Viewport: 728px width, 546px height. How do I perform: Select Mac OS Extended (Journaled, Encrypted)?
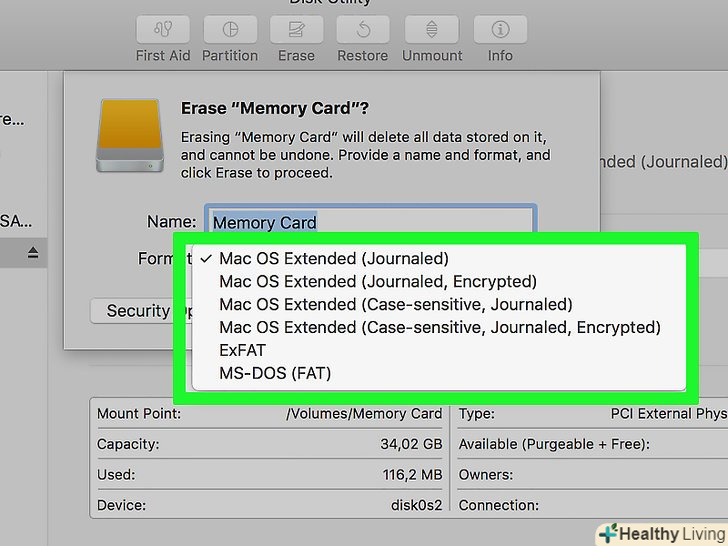point(378,281)
